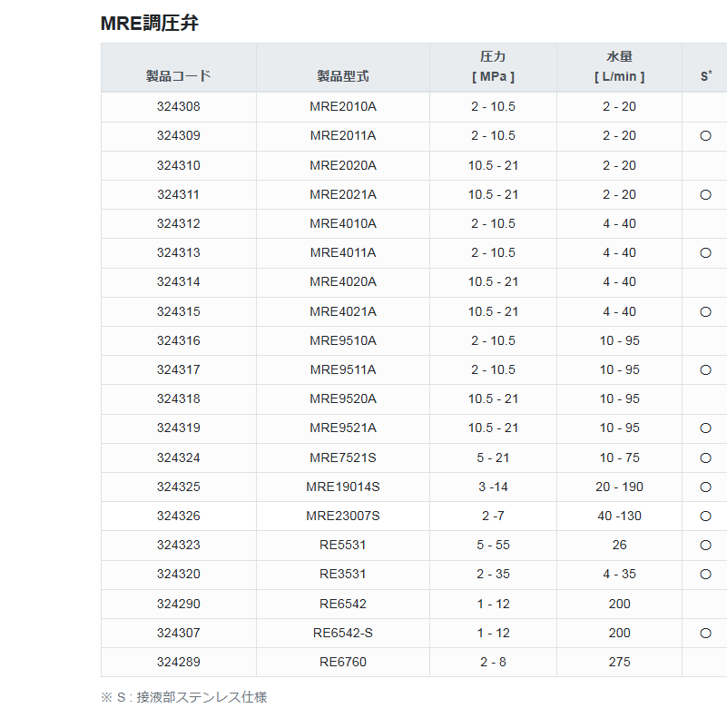The width and height of the screenshot is (727, 728).
Task: Click model MRE4010A cell
Action: point(343,224)
